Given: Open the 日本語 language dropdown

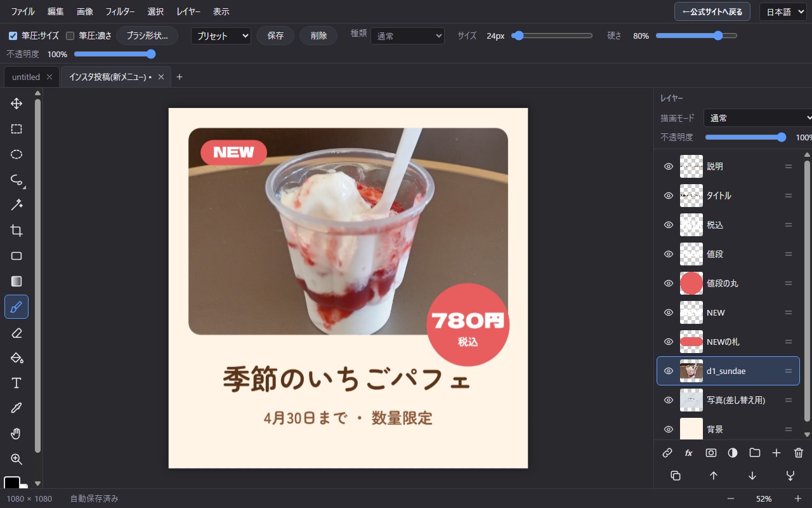Looking at the screenshot, I should (783, 11).
